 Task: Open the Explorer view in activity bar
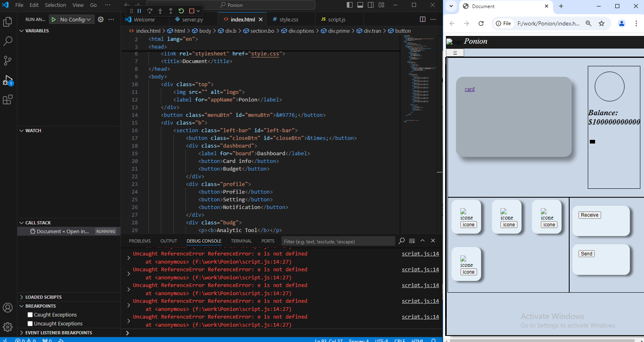pyautogui.click(x=8, y=22)
